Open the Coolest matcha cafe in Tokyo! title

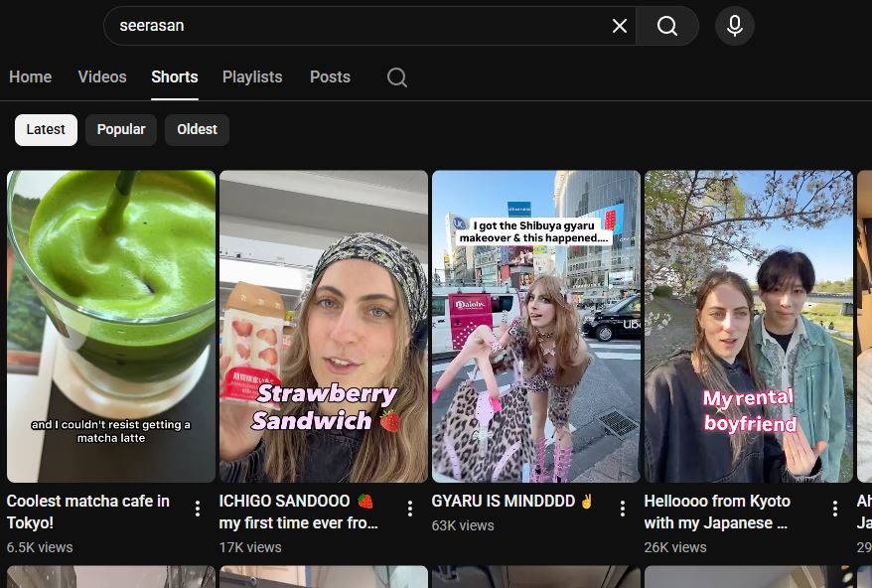tap(87, 512)
